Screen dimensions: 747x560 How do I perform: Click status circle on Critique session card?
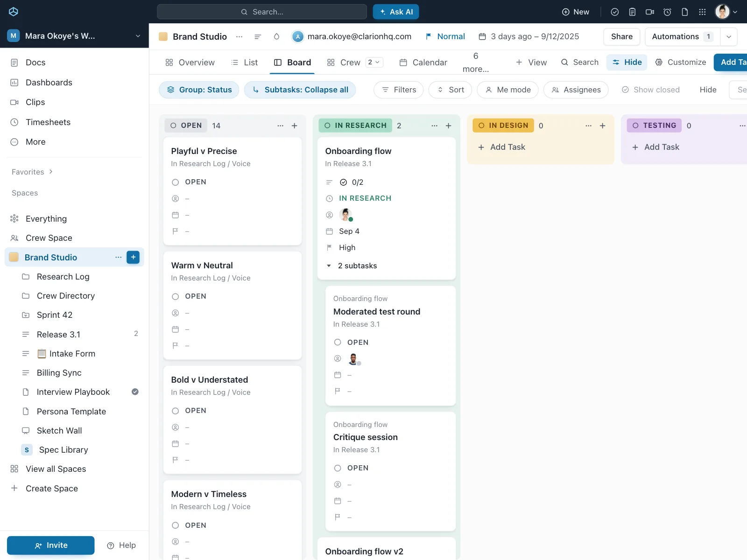pyautogui.click(x=338, y=468)
